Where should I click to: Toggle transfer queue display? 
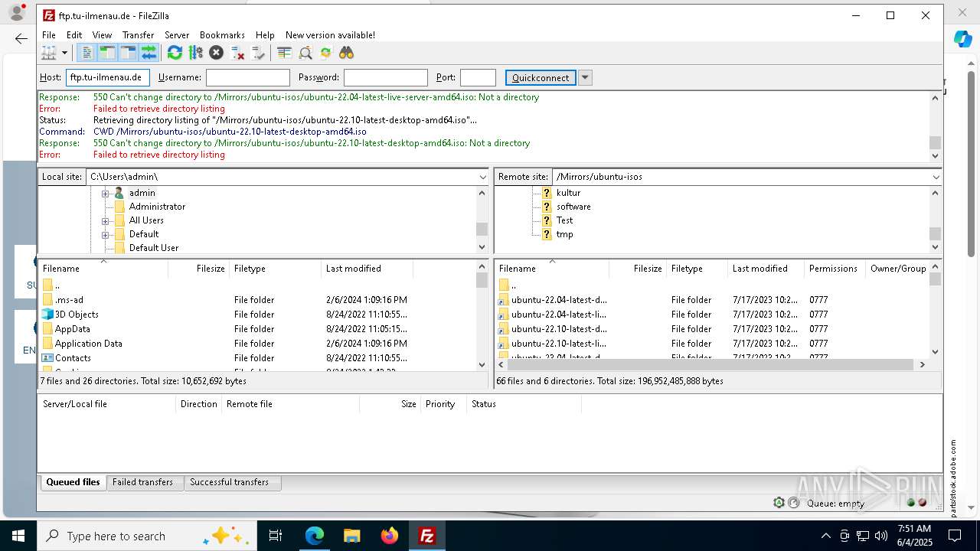[149, 53]
